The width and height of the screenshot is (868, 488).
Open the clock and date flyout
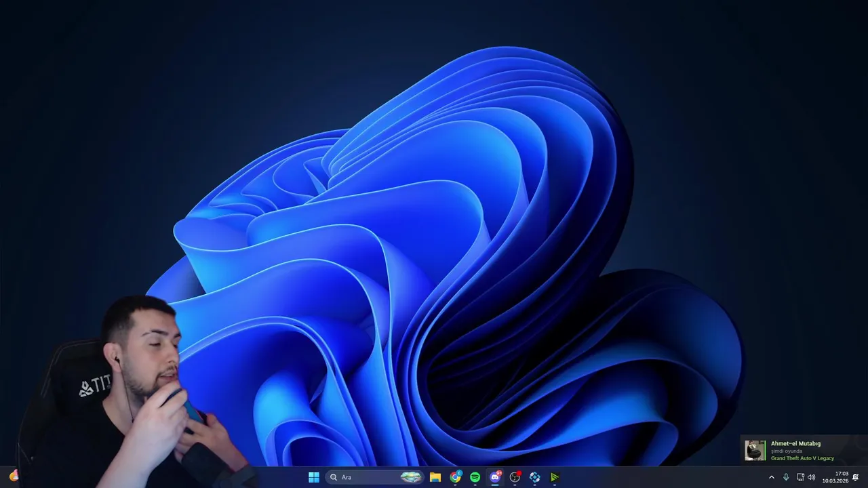[835, 477]
